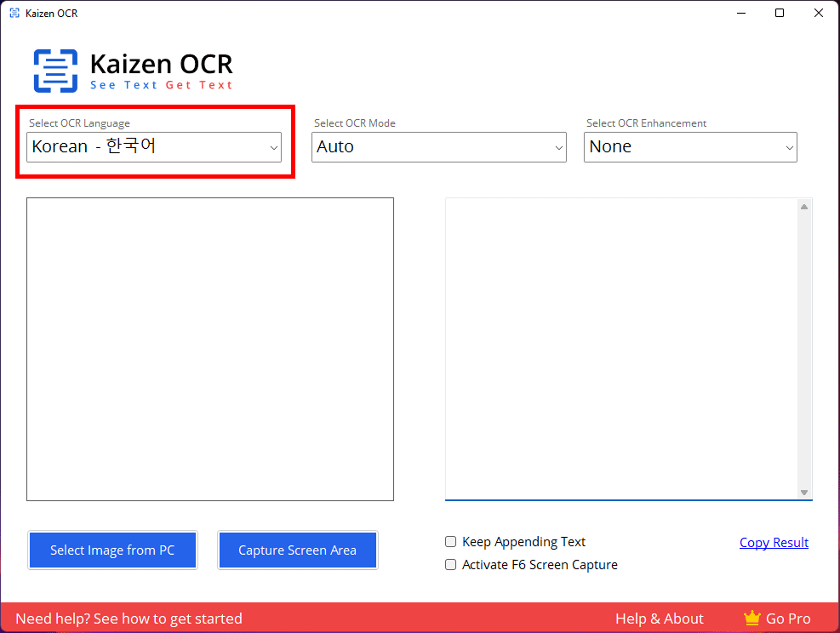Open Help & About in the footer

pyautogui.click(x=659, y=619)
